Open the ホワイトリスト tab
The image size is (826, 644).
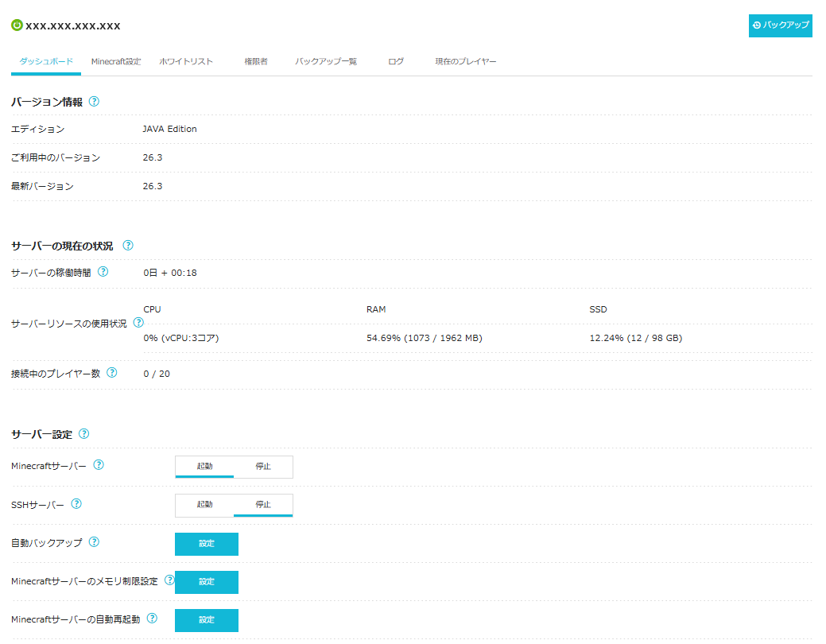(186, 62)
